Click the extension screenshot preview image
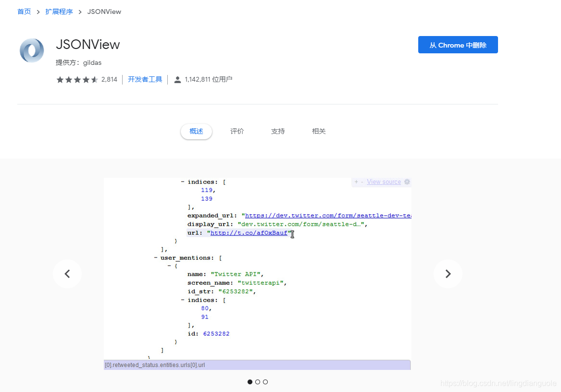 click(258, 274)
